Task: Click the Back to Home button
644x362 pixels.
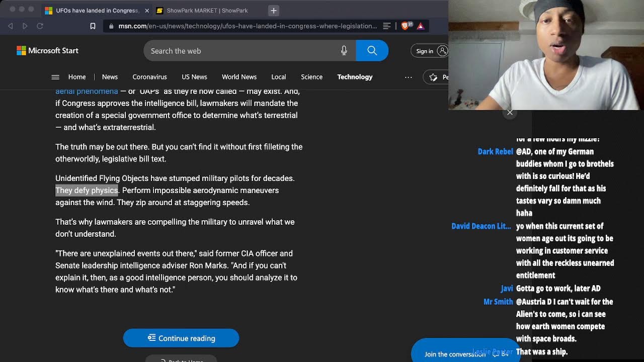Action: tap(181, 359)
